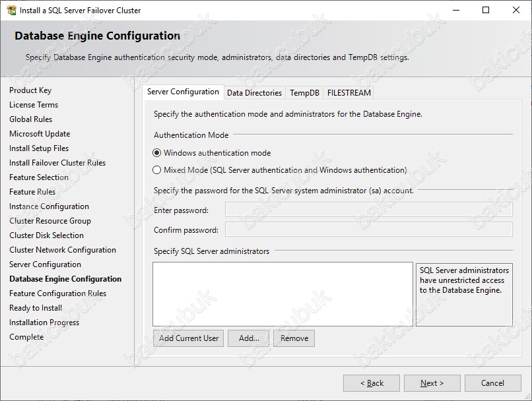Click the Instance Configuration step
The height and width of the screenshot is (401, 532).
(50, 206)
